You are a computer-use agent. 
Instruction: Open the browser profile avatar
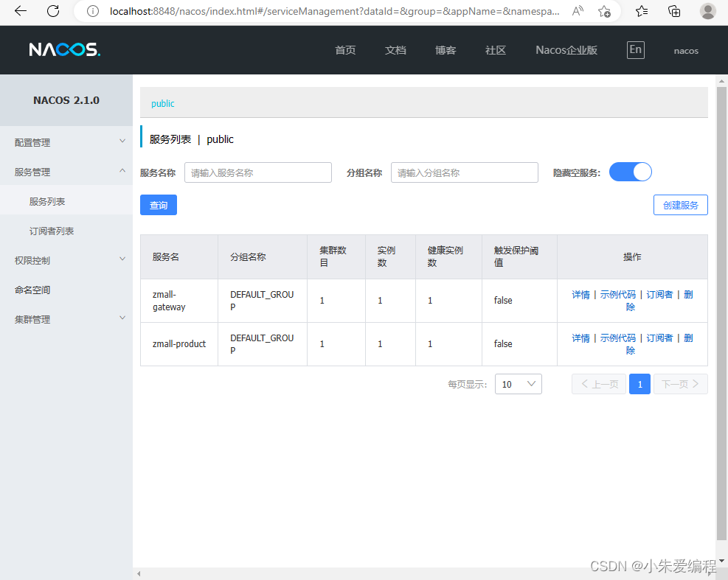tap(707, 11)
